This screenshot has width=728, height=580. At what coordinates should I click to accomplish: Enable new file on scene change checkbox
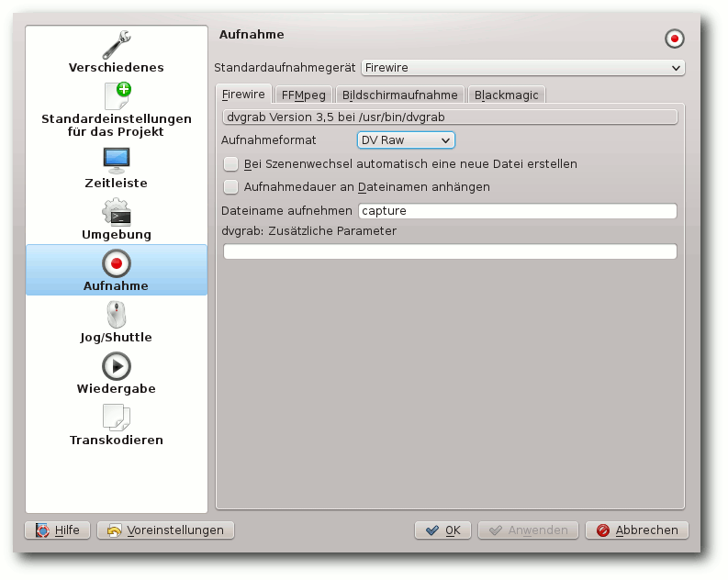pyautogui.click(x=230, y=163)
